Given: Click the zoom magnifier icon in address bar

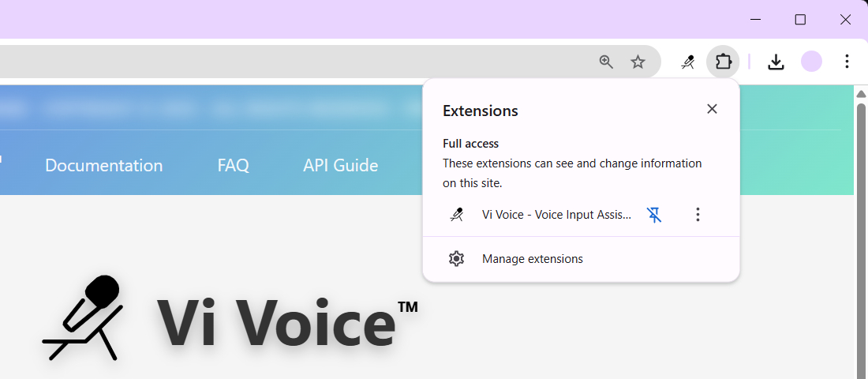Looking at the screenshot, I should click(606, 62).
